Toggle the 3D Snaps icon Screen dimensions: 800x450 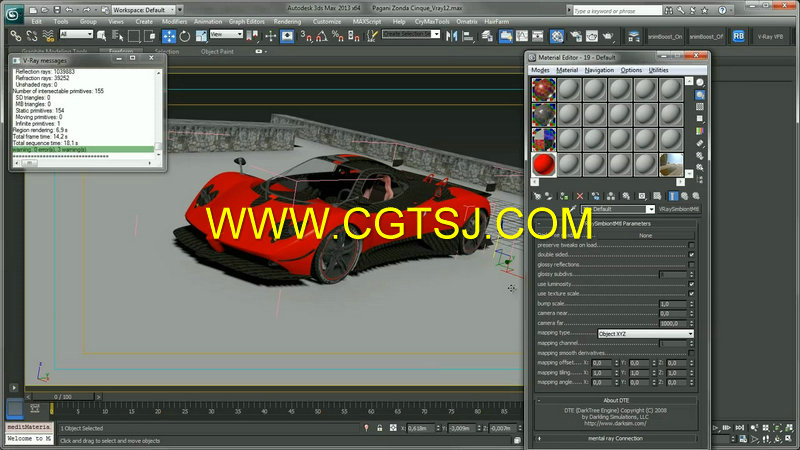point(306,36)
